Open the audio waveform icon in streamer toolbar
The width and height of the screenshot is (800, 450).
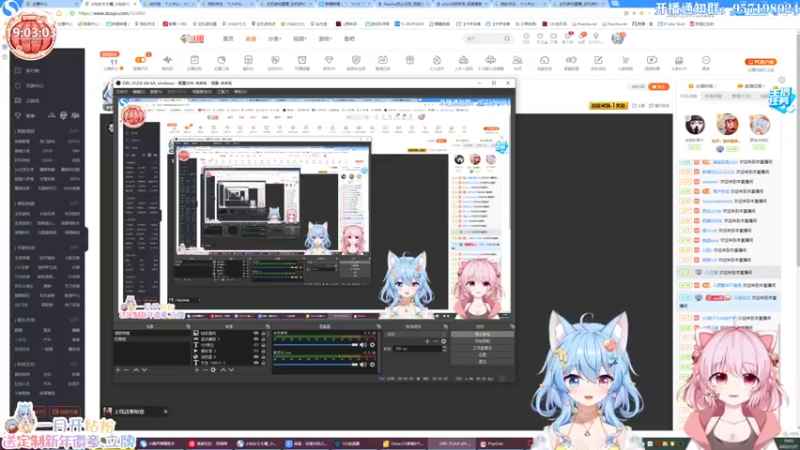click(167, 60)
